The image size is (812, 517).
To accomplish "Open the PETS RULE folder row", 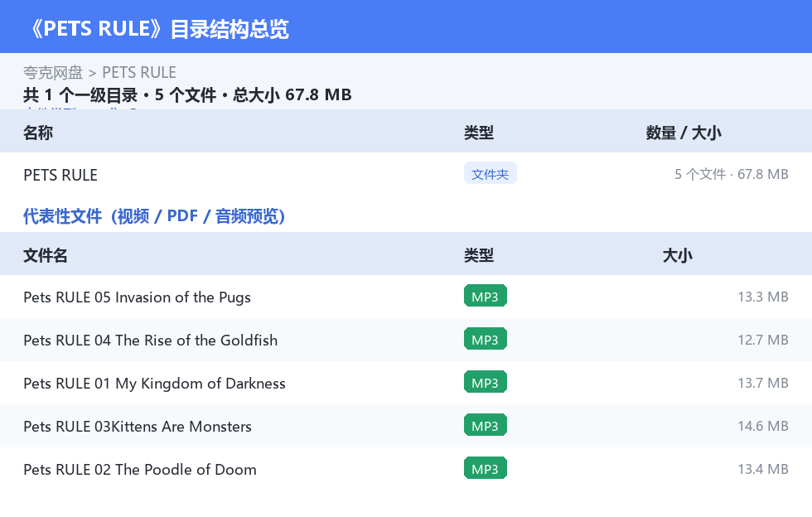I will [406, 175].
